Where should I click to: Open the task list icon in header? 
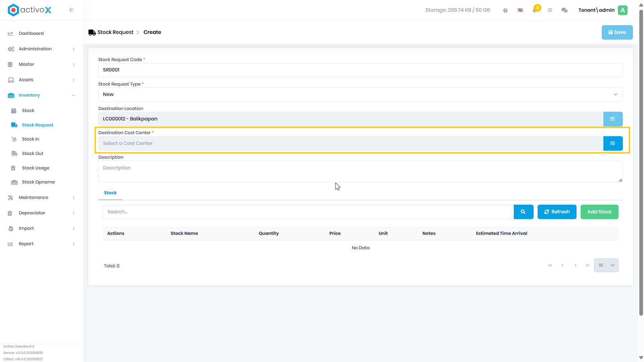tap(550, 10)
